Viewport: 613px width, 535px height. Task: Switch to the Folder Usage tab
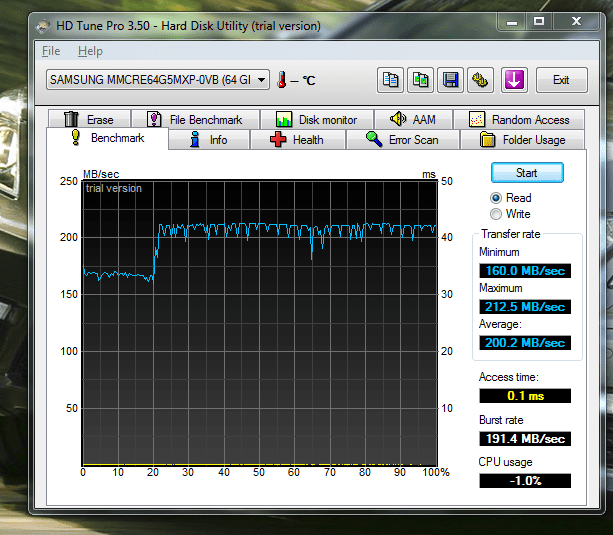[523, 140]
